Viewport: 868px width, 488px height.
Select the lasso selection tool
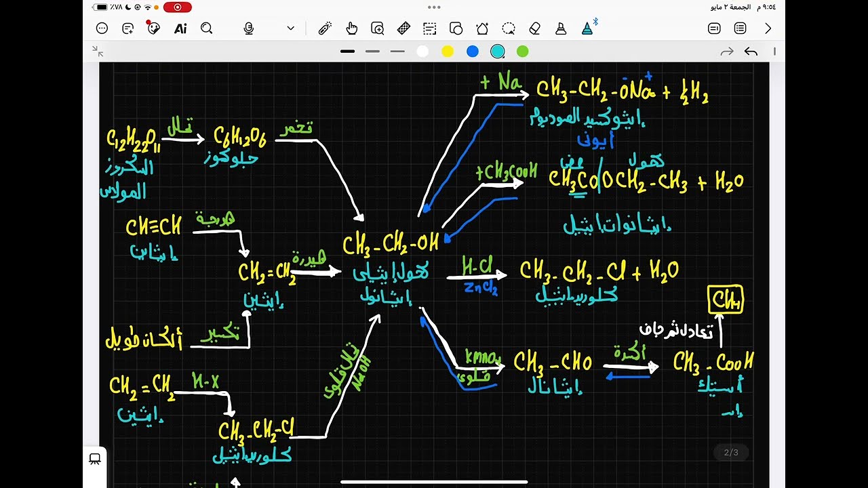tap(508, 28)
